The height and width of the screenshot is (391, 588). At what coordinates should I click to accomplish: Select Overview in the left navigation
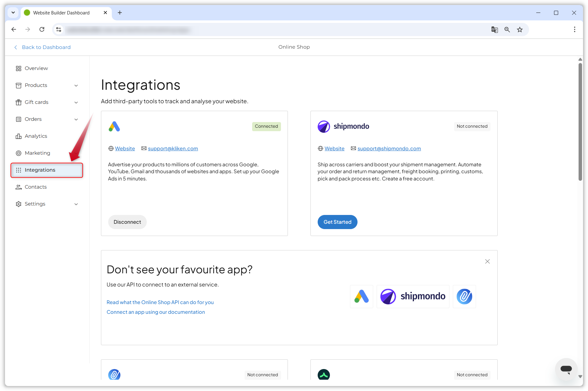[x=36, y=68]
